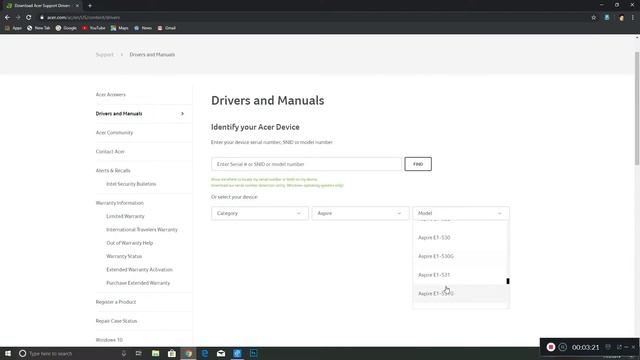Open Repair Case Status in the sidebar
640x360 pixels.
pyautogui.click(x=116, y=321)
